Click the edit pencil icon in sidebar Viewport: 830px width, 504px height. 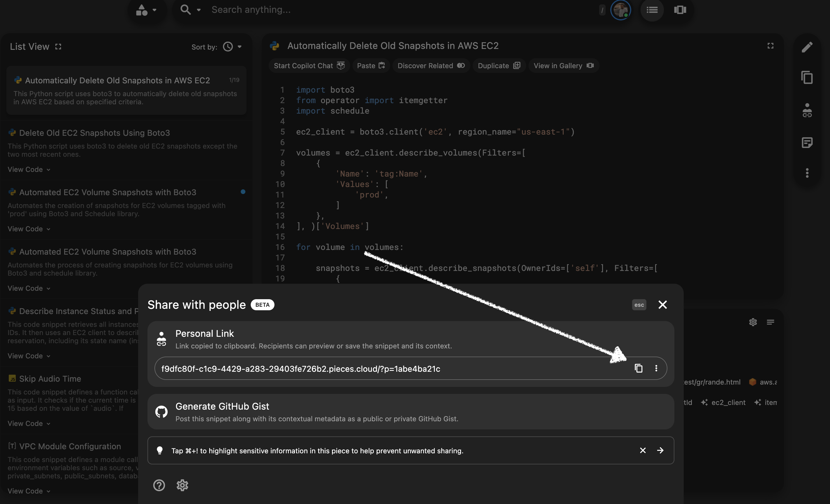pos(807,47)
